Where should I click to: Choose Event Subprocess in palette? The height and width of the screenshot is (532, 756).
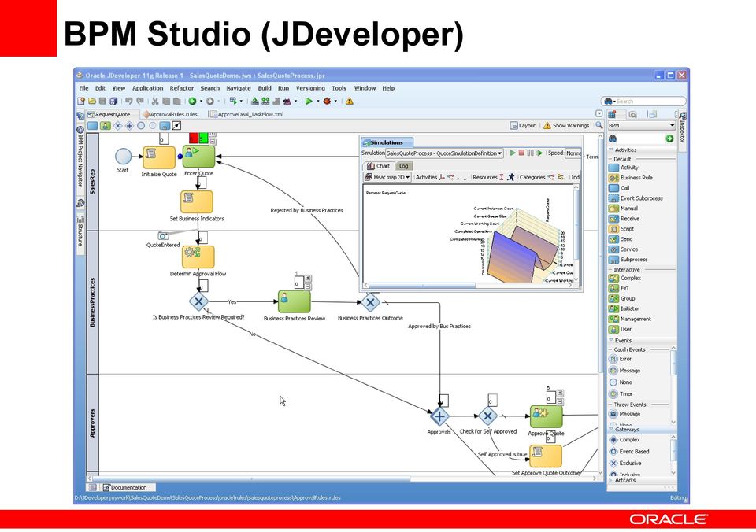coord(636,198)
